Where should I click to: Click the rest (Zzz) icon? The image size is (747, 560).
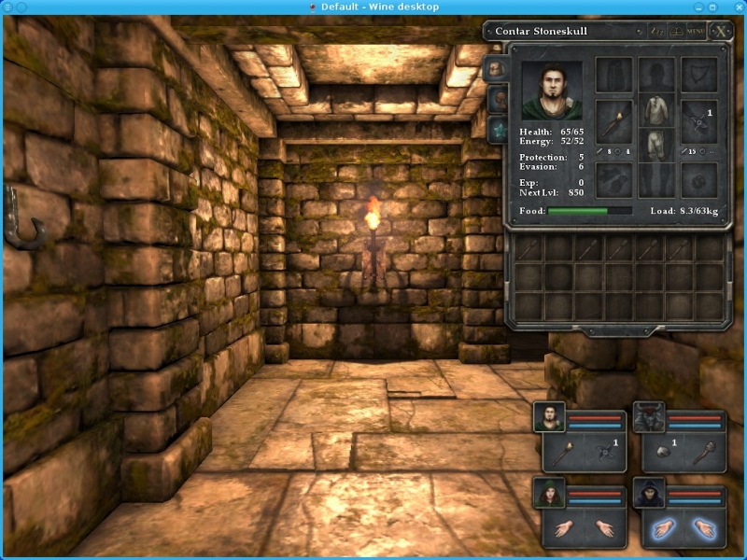[x=656, y=31]
